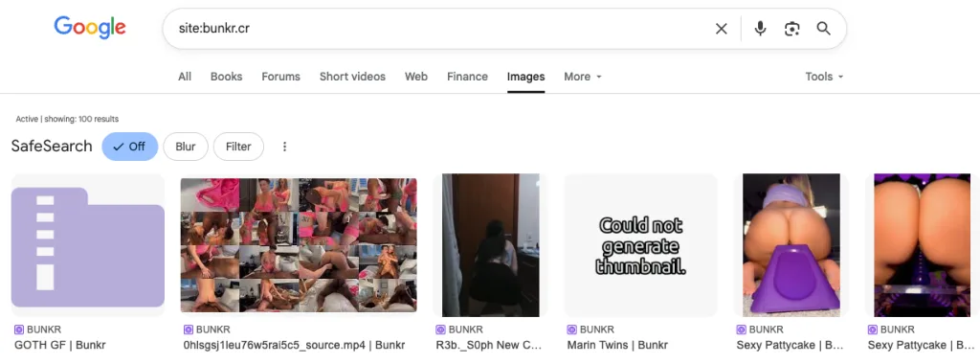The image size is (980, 364).
Task: Switch to the Forums tab
Action: 280,77
